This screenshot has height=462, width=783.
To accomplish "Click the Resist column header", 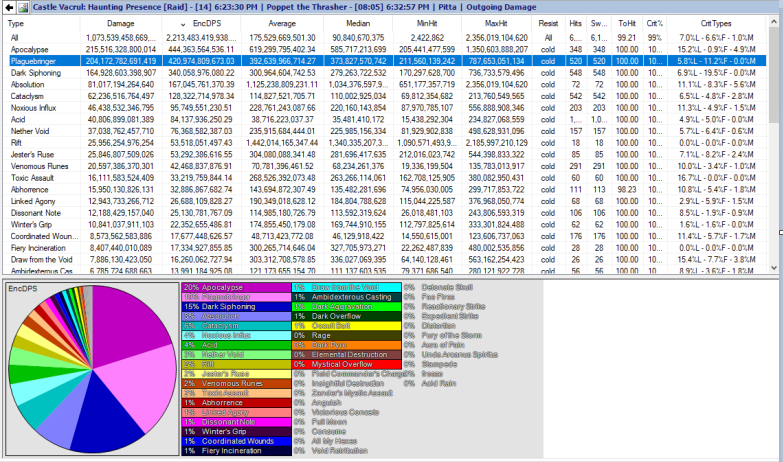I will (548, 23).
